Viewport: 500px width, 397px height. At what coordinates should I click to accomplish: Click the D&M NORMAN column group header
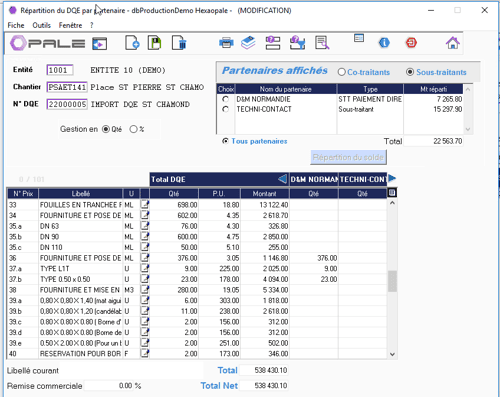[314, 179]
